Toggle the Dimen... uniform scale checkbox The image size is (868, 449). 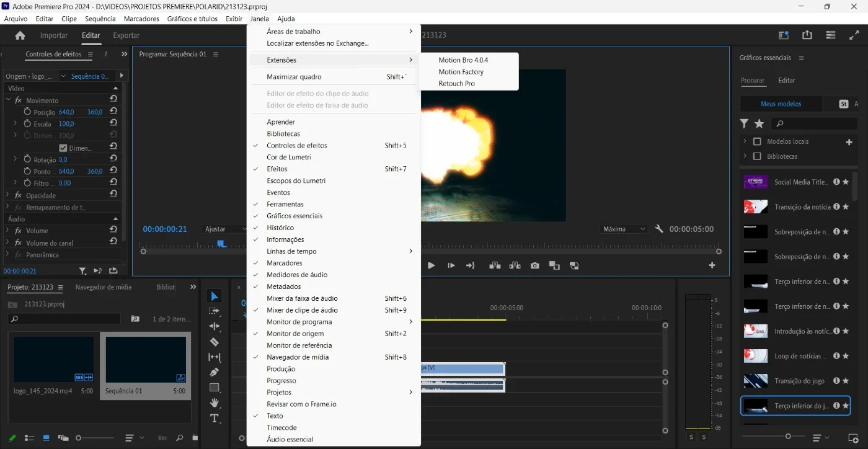(x=63, y=148)
